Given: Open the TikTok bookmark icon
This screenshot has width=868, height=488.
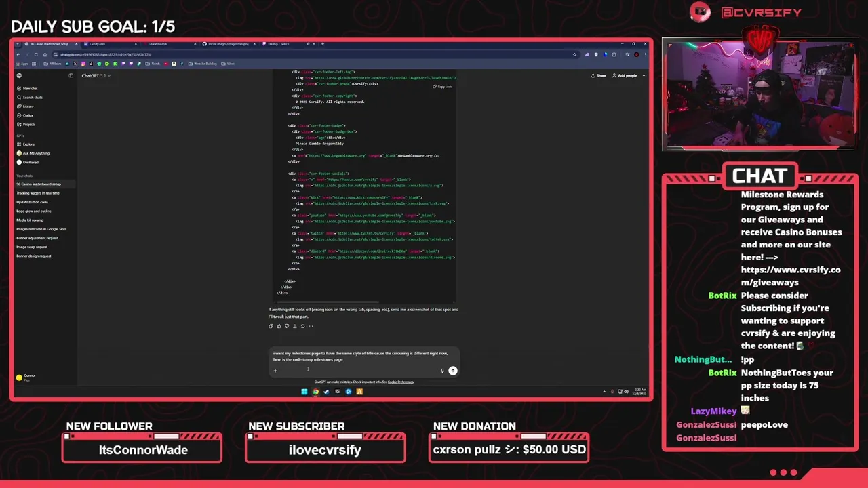Looking at the screenshot, I should click(91, 64).
